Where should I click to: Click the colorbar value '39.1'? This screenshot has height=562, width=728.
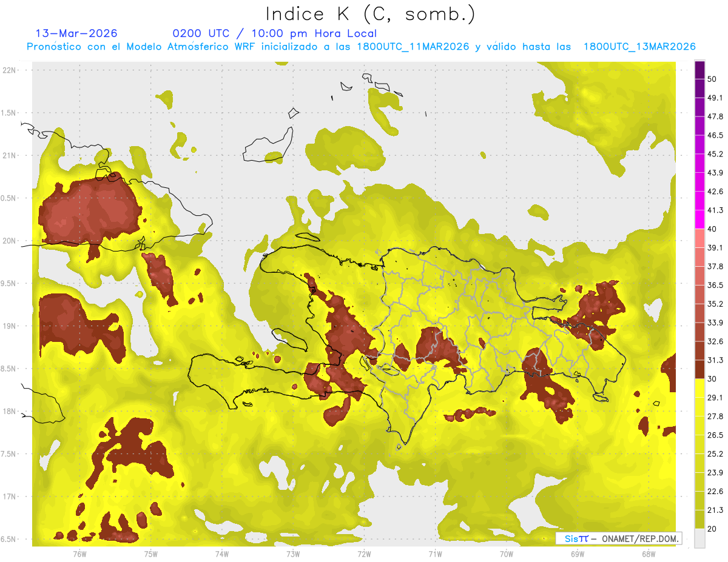[715, 247]
